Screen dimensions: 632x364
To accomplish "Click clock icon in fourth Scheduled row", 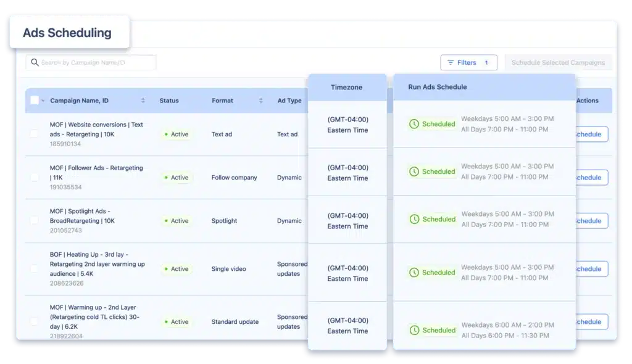I will click(x=414, y=272).
